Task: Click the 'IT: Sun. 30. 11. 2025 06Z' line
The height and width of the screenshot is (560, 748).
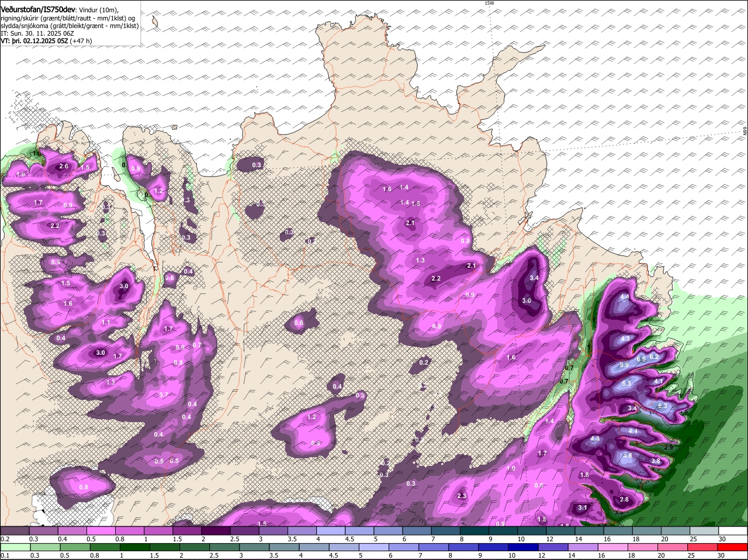Action: (x=37, y=33)
